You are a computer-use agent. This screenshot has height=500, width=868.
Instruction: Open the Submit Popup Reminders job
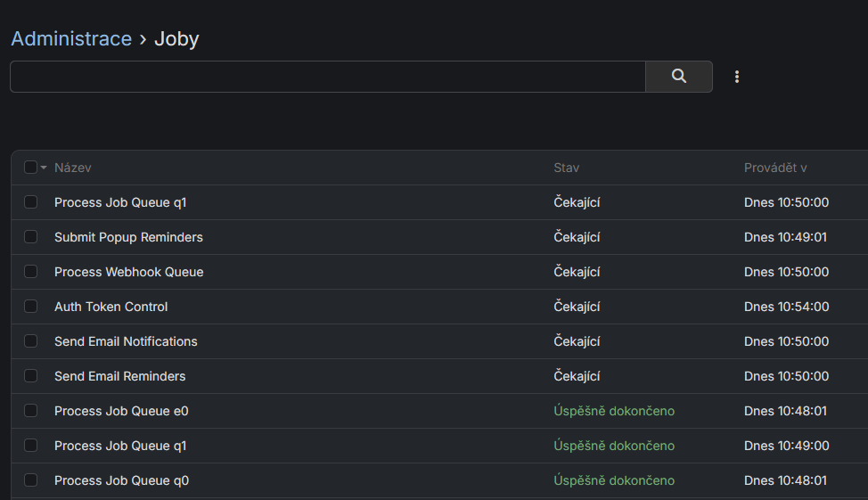(x=128, y=237)
